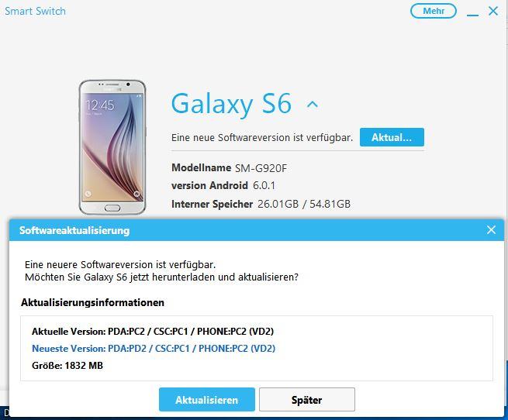Open the Mehr menu
Viewport: 508px width, 420px height.
(434, 11)
